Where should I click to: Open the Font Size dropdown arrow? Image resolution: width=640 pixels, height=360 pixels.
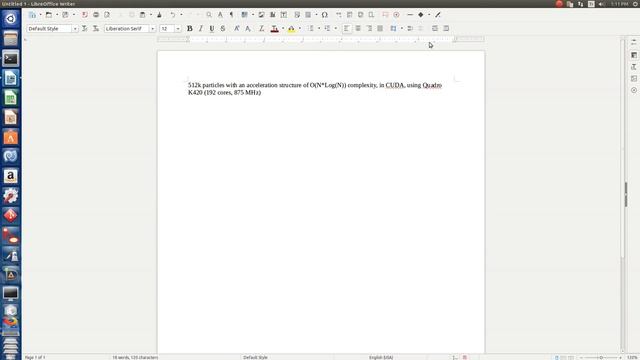click(178, 29)
